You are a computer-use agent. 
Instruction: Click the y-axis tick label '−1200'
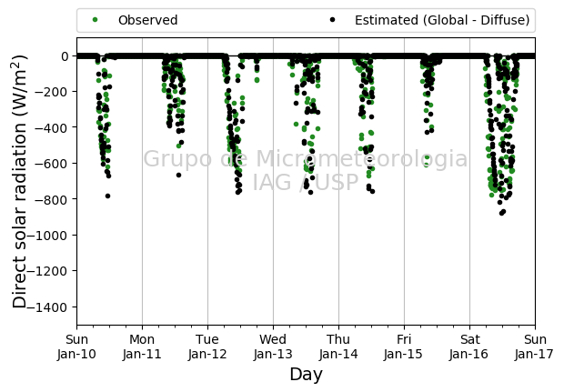(x=48, y=272)
